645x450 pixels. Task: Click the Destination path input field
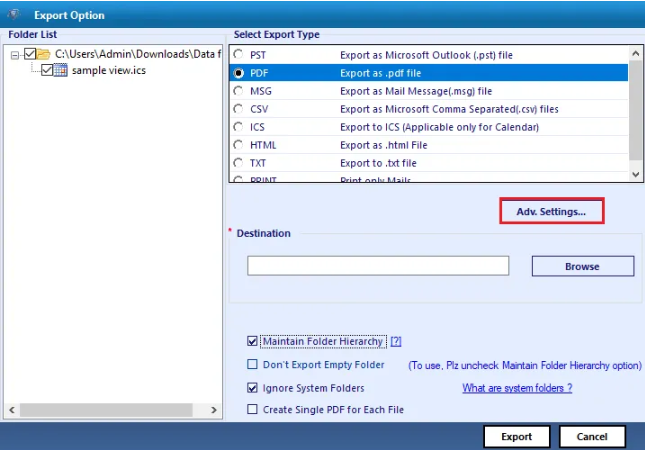(378, 266)
